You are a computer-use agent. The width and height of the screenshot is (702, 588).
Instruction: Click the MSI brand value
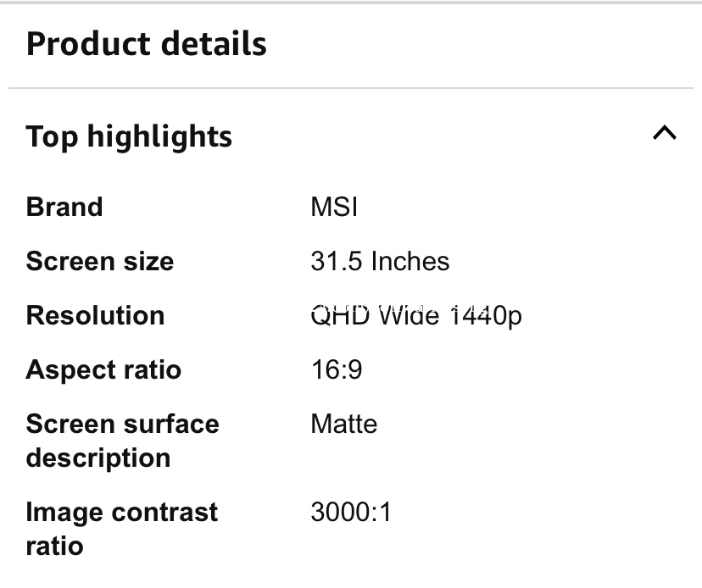[x=334, y=207]
